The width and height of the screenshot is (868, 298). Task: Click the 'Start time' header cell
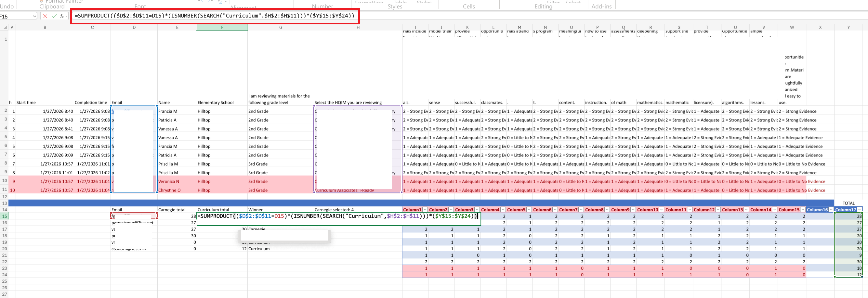click(x=45, y=103)
